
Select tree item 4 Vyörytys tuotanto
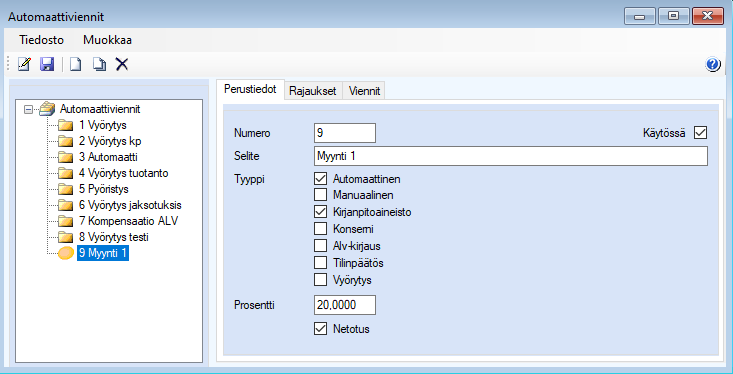click(x=123, y=173)
